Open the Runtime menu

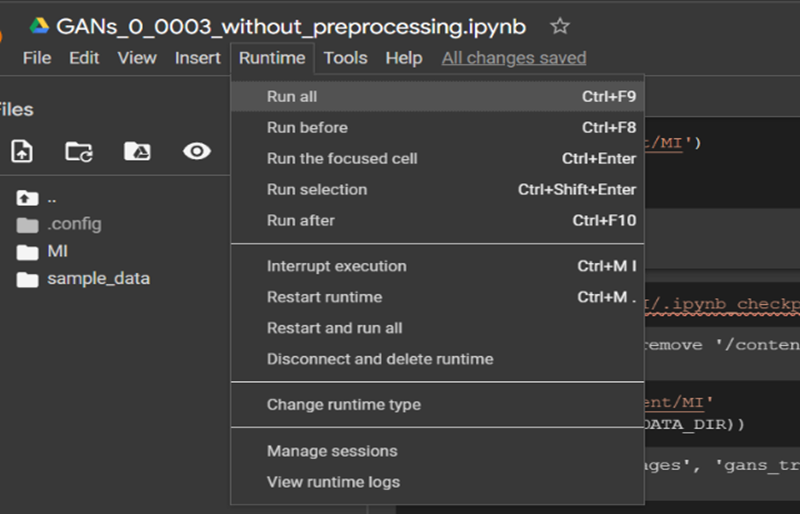272,58
